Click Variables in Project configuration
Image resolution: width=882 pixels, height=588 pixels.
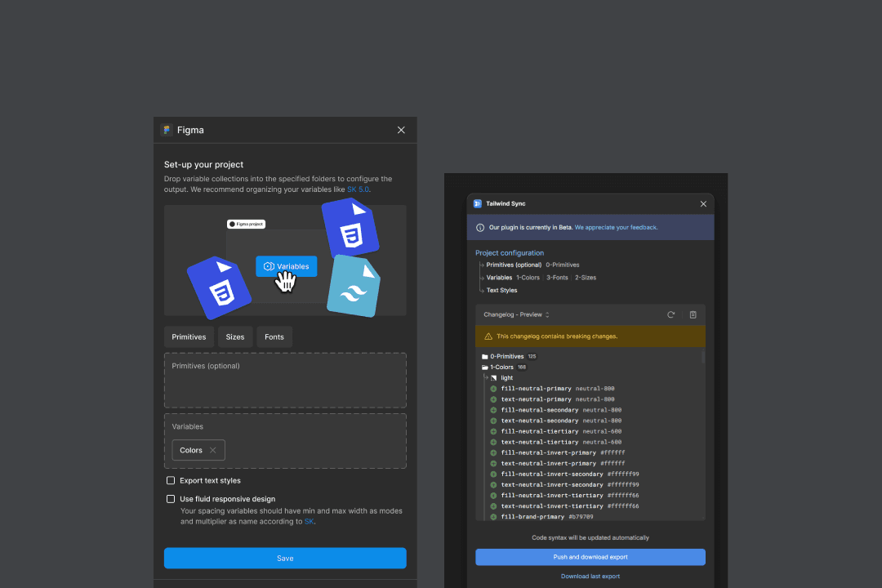tap(499, 278)
